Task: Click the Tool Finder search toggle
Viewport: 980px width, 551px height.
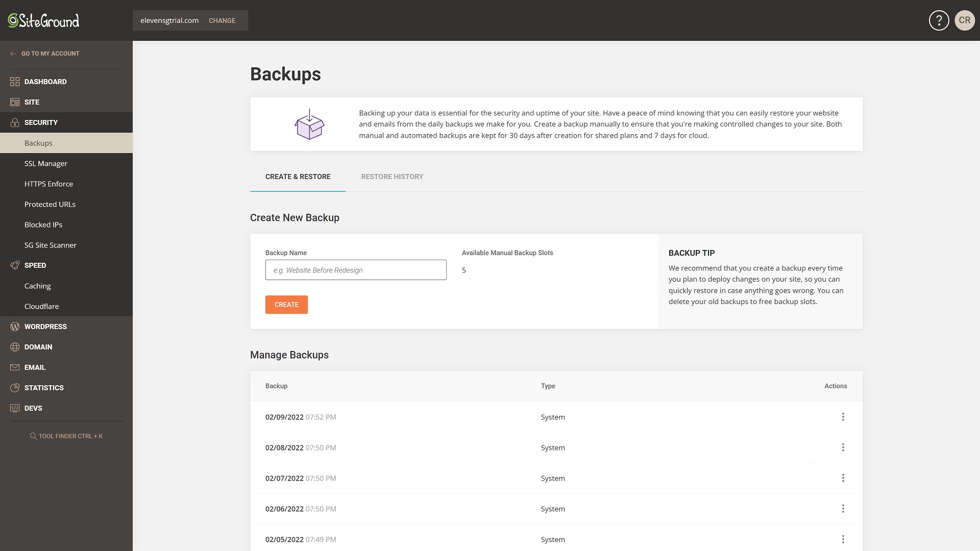Action: 66,436
